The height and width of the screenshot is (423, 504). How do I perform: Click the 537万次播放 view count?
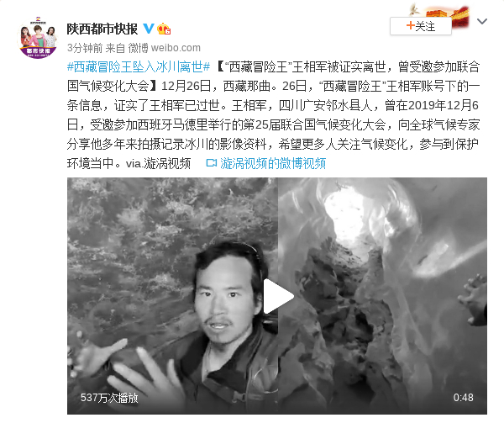[109, 398]
